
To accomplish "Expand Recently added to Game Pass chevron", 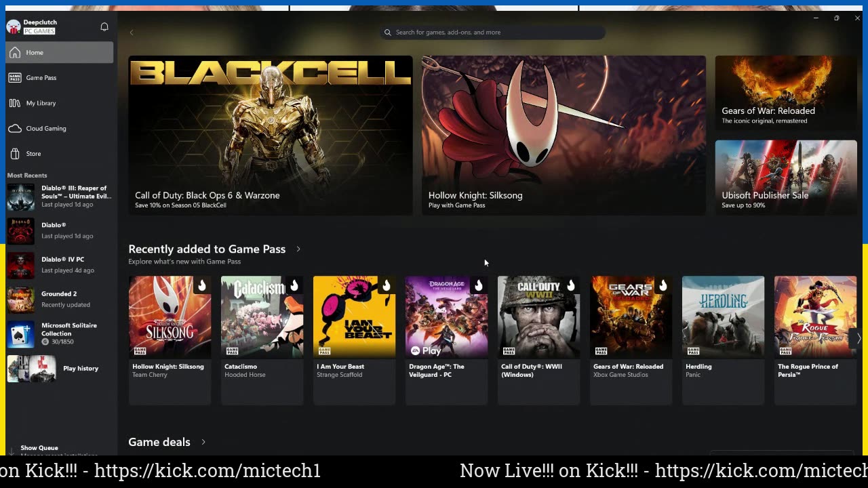I will click(x=298, y=249).
